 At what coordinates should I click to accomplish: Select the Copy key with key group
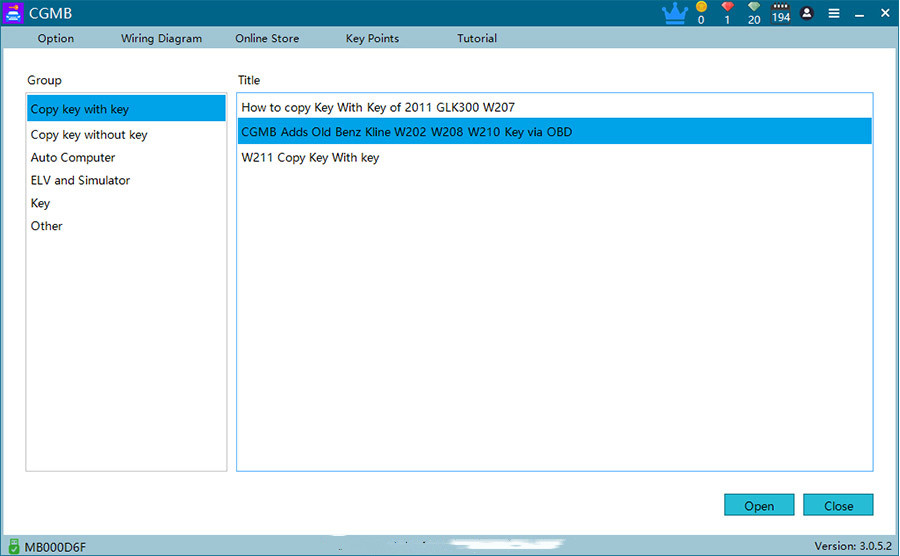126,108
